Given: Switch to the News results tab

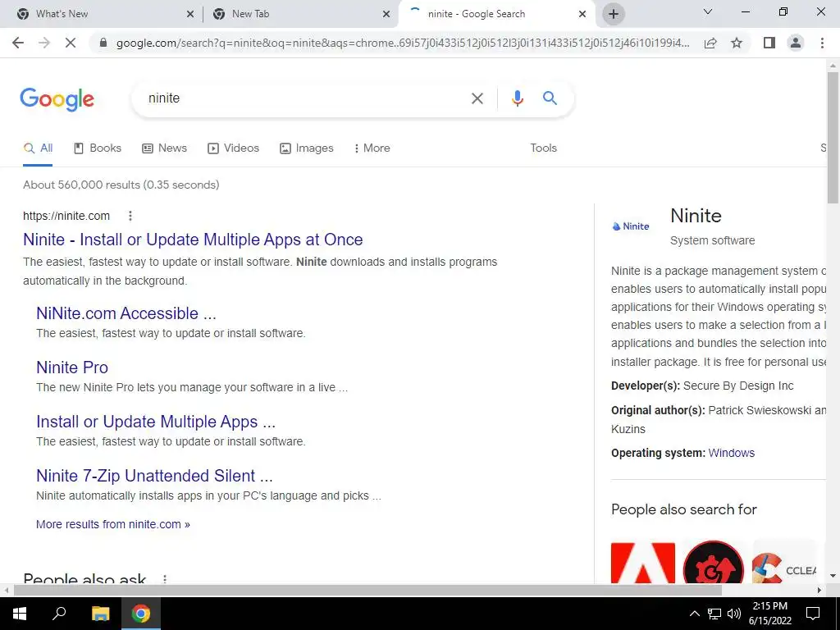Looking at the screenshot, I should [x=164, y=148].
